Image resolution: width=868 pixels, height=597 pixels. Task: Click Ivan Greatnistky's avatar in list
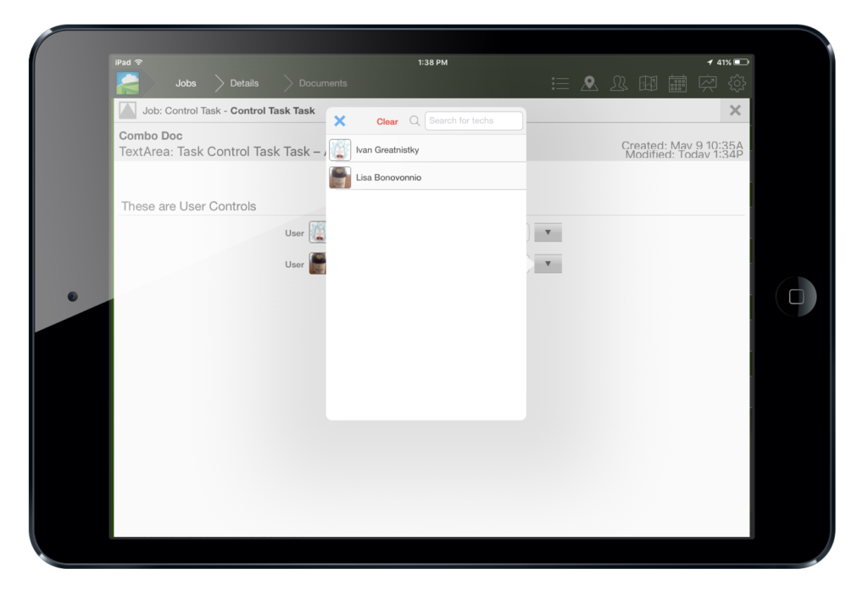point(340,149)
